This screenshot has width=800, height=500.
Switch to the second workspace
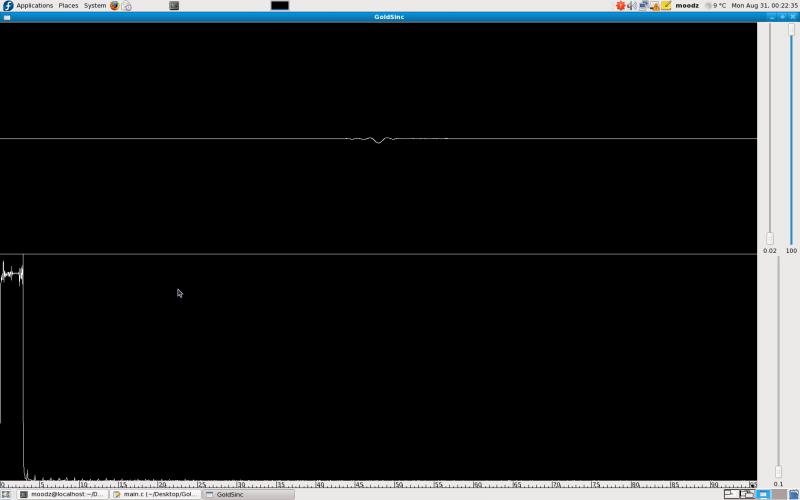(x=747, y=494)
